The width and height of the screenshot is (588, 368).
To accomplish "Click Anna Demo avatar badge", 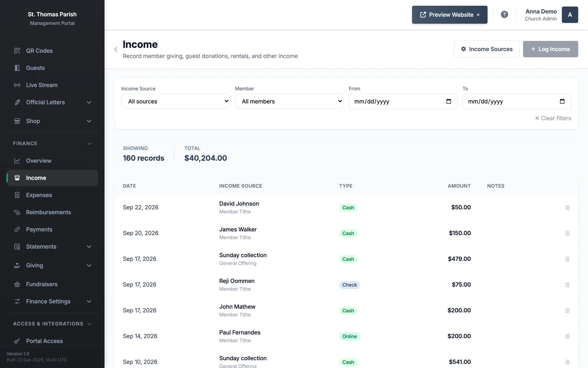I will point(570,15).
